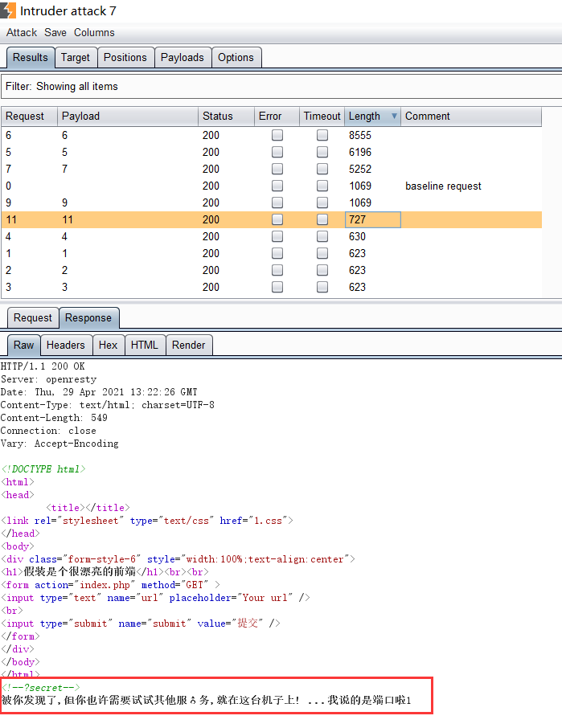Toggle Error checkbox for request 5
The image size is (562, 728).
pos(277,152)
